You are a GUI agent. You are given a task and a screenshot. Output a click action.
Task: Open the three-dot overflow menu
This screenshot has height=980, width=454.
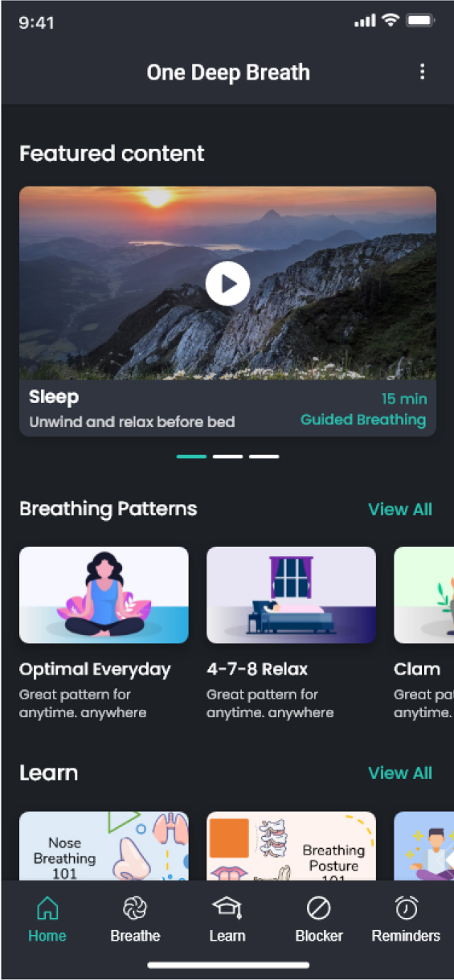pos(422,72)
